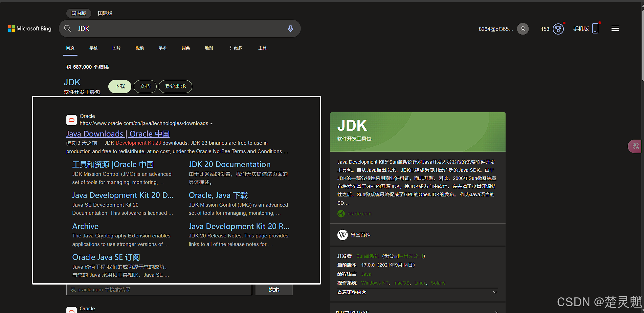644x313 pixels.
Task: Open 维基百科 source link
Action: [x=360, y=235]
